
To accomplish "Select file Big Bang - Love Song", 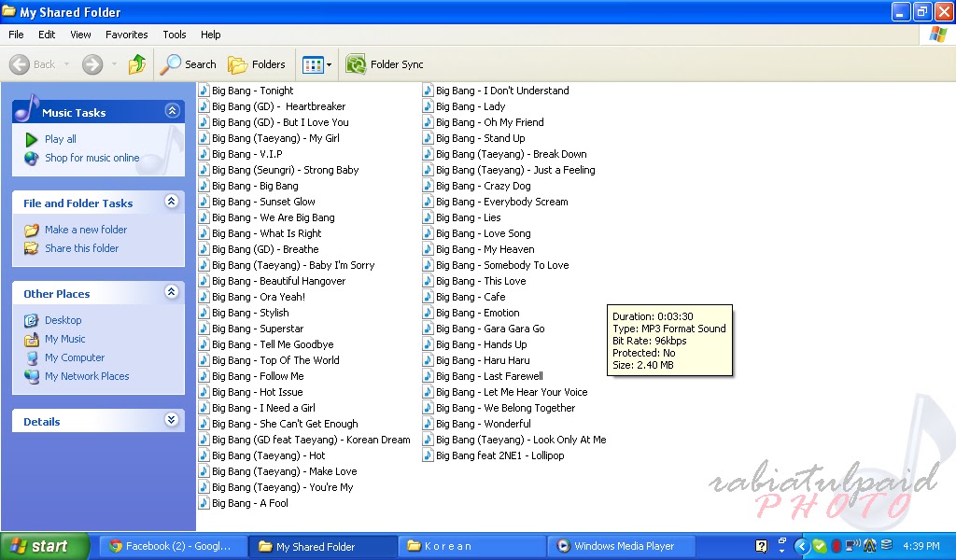I will click(x=484, y=233).
